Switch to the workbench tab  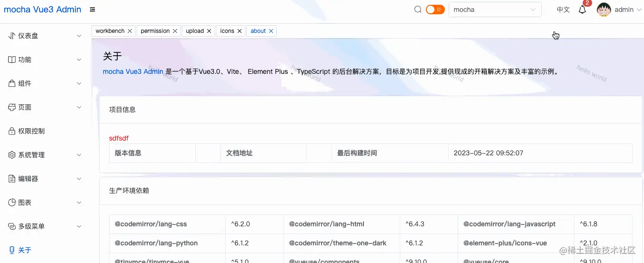point(110,31)
